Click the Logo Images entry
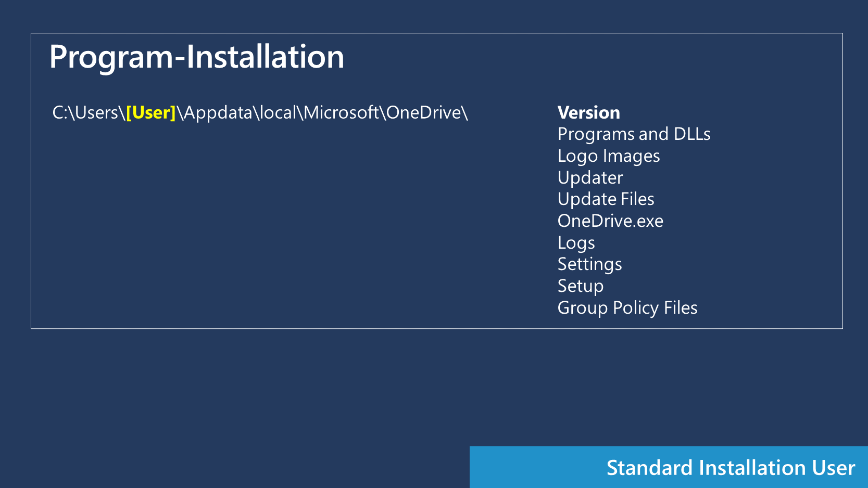 point(608,156)
